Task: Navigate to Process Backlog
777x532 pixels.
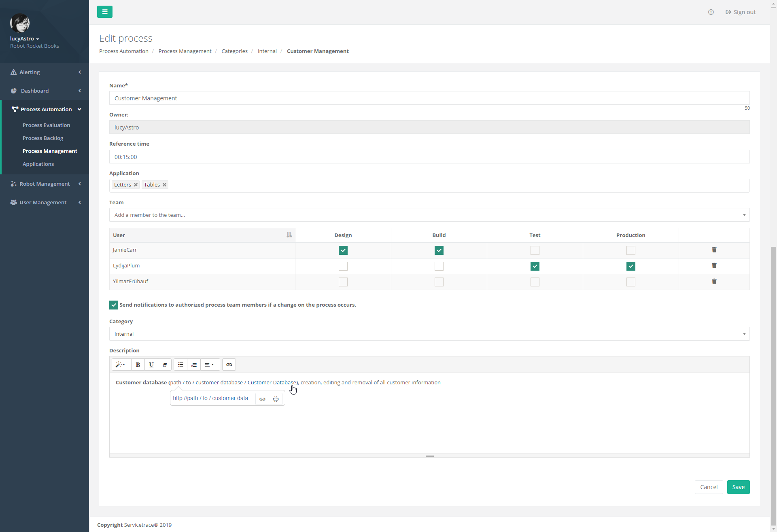Action: [x=43, y=138]
